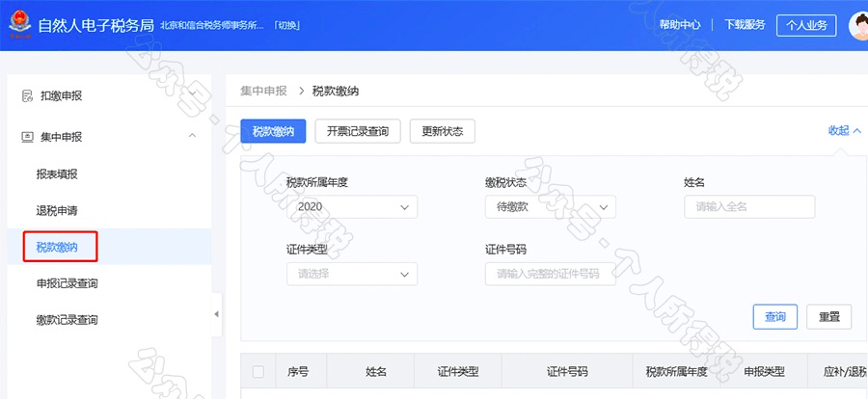Open the 税款所属年度 2020 dropdown
868x399 pixels.
click(x=352, y=207)
